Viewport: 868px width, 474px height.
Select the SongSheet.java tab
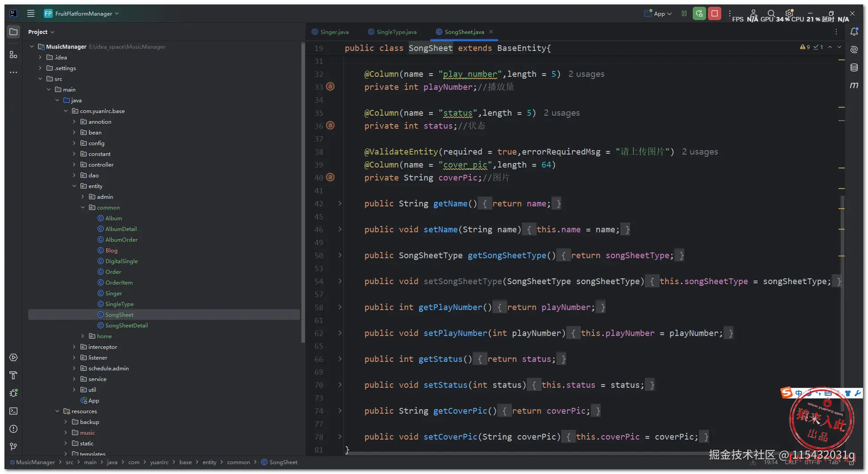pos(460,32)
